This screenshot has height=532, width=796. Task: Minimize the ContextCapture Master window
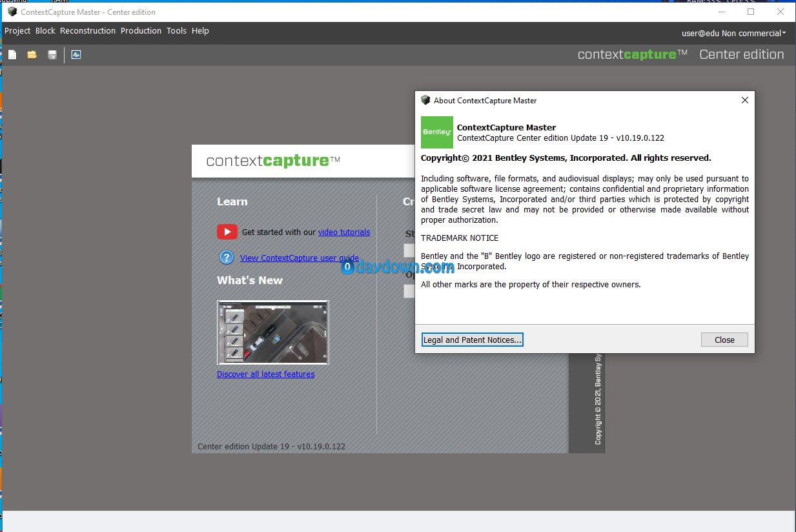722,12
